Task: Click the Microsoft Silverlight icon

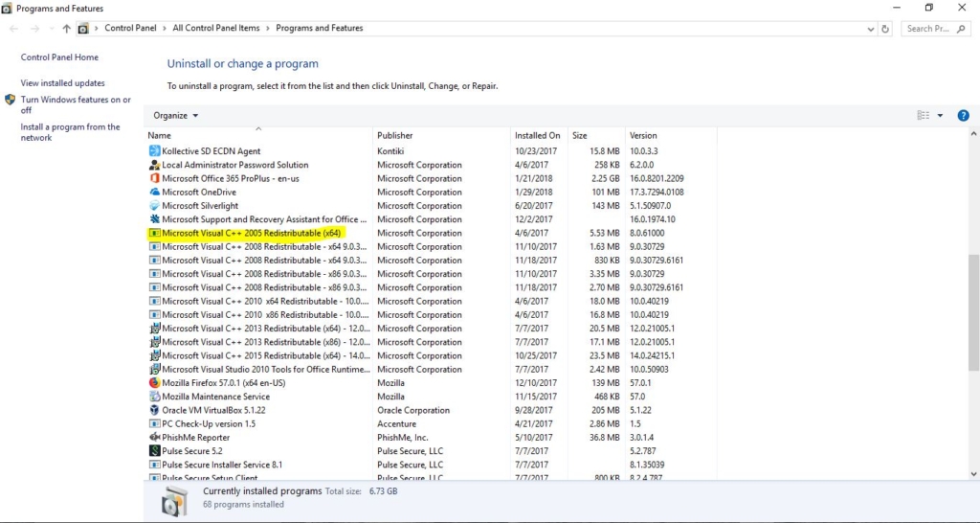Action: click(154, 206)
